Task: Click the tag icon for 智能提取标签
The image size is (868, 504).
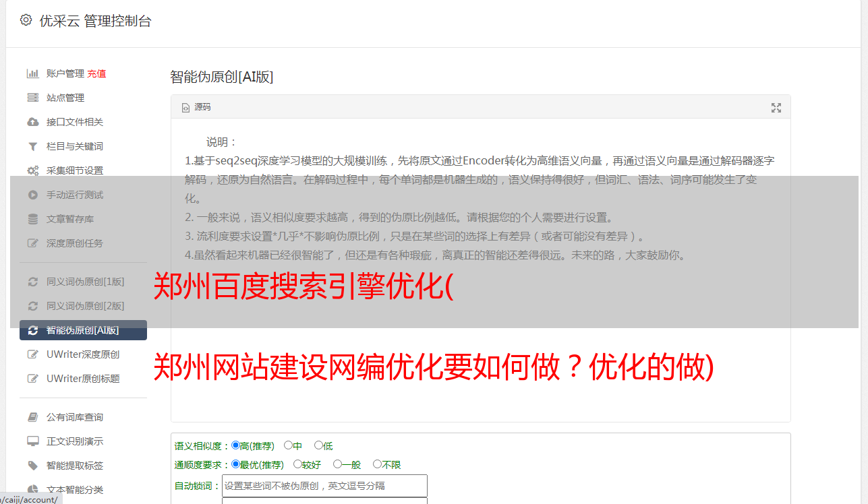Action: click(32, 466)
